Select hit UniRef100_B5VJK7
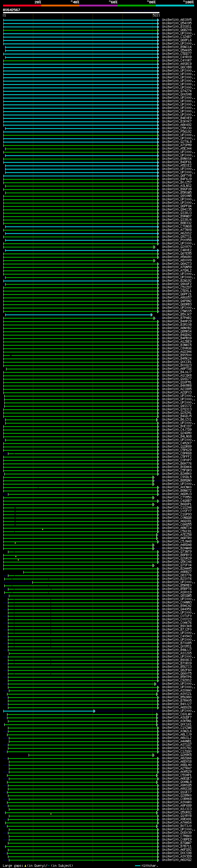Image resolution: width=197 pixels, height=868 pixels. point(177,315)
